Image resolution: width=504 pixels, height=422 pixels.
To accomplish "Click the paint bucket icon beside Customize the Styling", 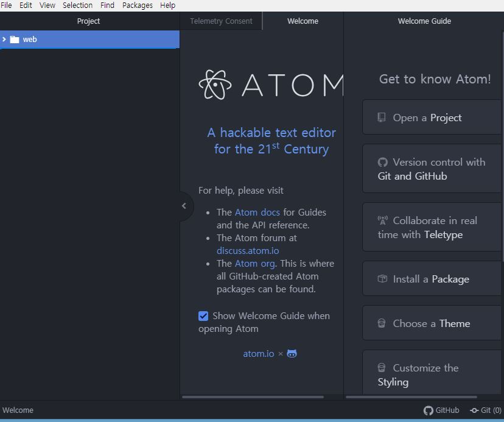I will (x=382, y=367).
